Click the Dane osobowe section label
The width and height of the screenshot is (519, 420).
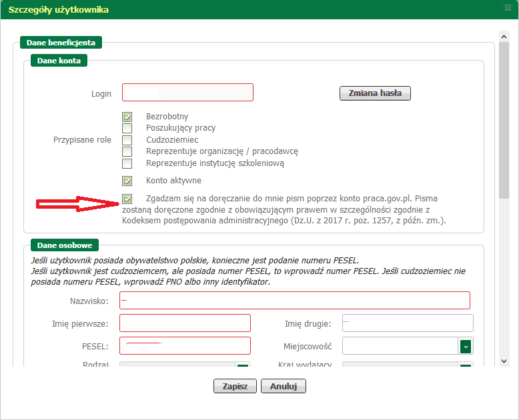[65, 245]
